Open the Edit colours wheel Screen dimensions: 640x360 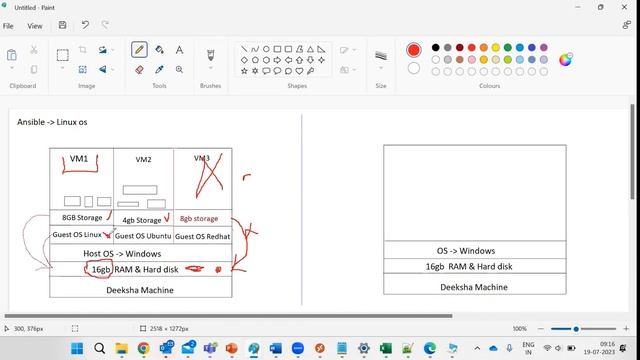click(566, 60)
